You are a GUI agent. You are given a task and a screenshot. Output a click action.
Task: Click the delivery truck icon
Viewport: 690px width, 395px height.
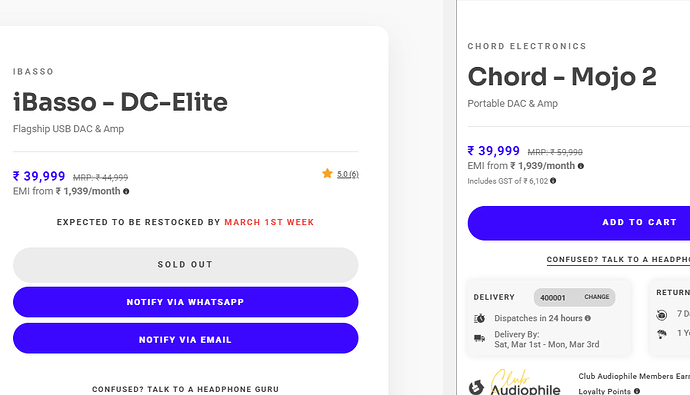(x=480, y=338)
